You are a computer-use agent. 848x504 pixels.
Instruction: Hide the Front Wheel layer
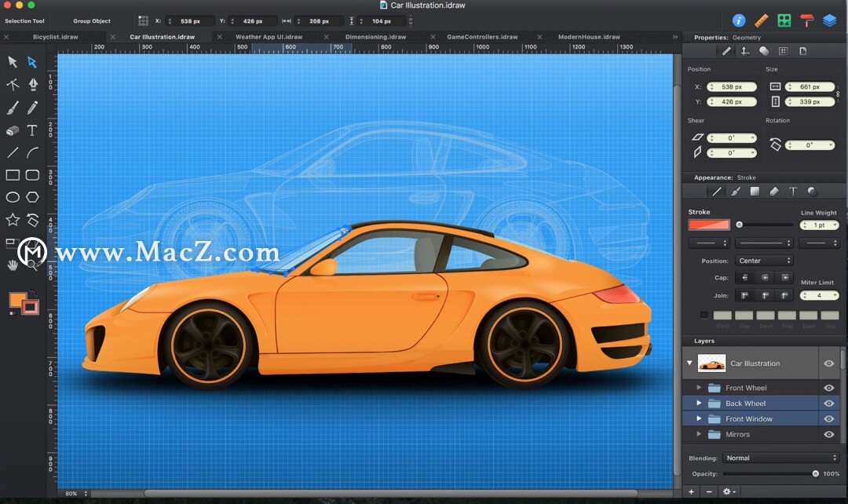point(828,388)
